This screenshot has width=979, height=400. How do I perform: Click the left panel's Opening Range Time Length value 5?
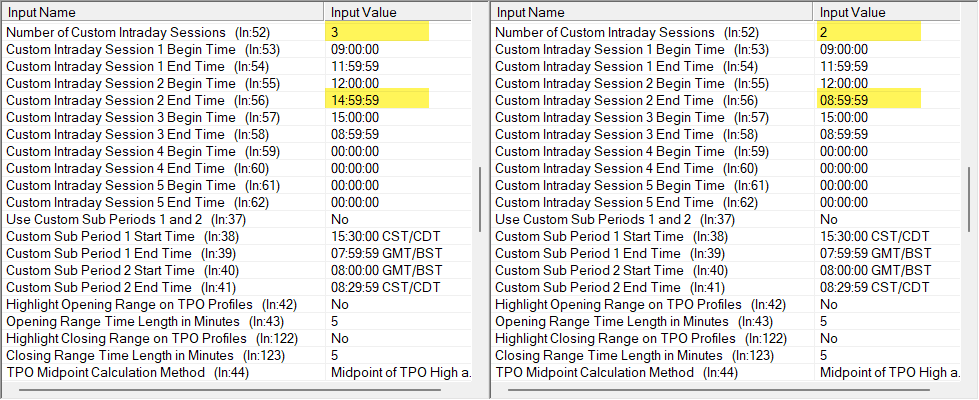tap(335, 321)
